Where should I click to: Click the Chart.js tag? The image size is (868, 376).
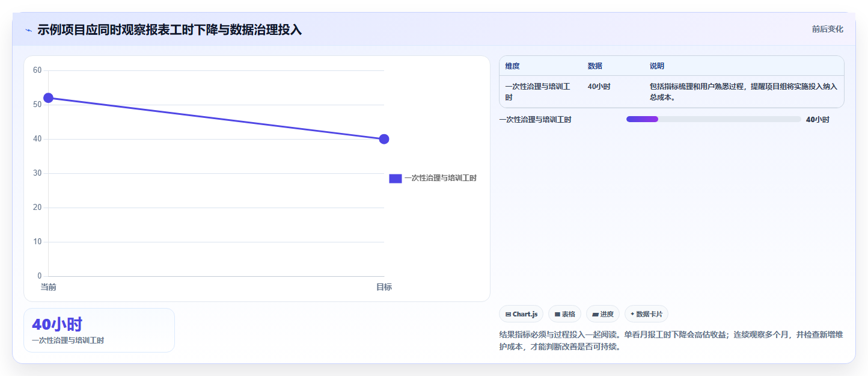[x=521, y=314]
